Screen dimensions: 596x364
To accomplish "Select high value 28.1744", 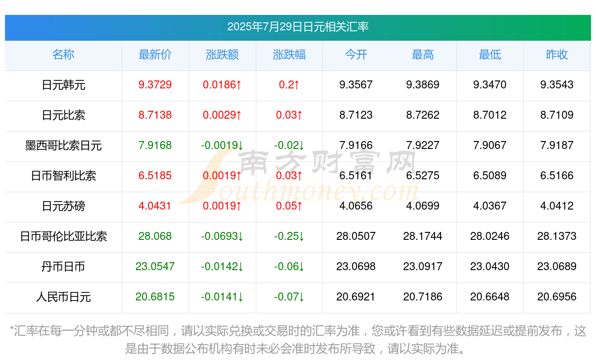I will [x=423, y=236].
